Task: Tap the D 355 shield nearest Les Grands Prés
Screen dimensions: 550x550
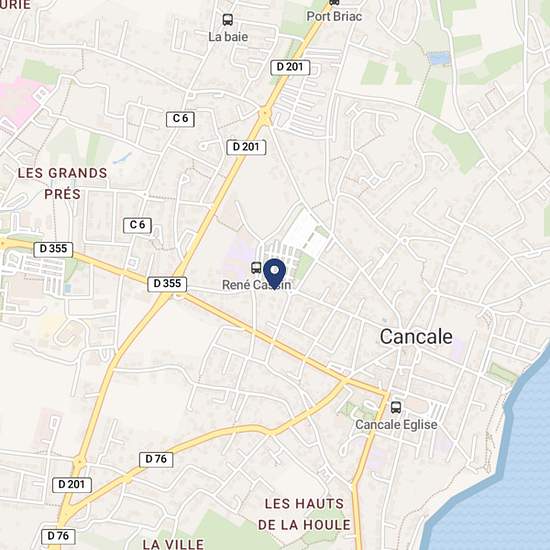Action: pyautogui.click(x=53, y=249)
